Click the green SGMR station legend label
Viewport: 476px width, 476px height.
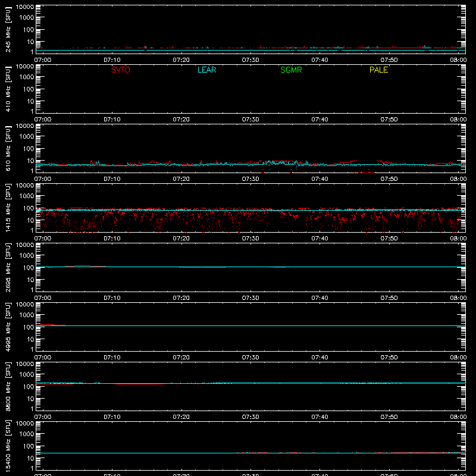291,70
